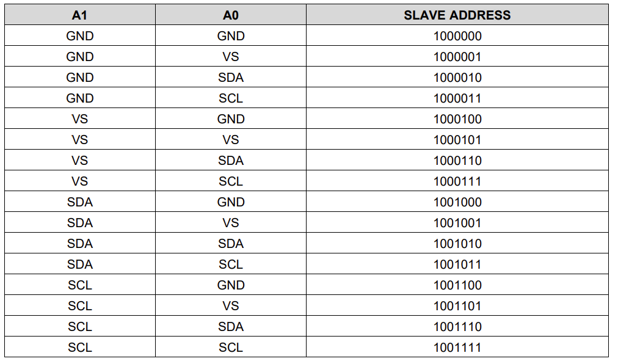
Task: Click slave address 1001100
Action: point(457,285)
